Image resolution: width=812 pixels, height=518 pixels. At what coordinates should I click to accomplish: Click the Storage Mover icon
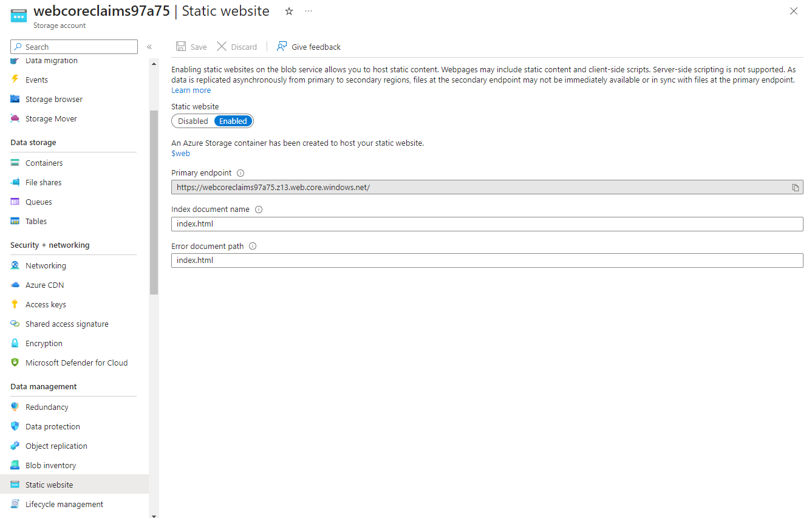tap(15, 118)
